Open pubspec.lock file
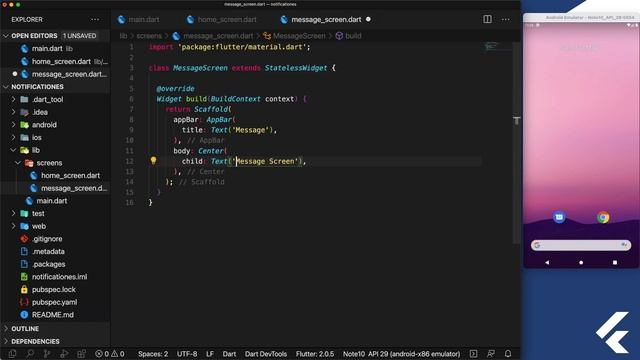Screen dimensions: 640x360 53,289
